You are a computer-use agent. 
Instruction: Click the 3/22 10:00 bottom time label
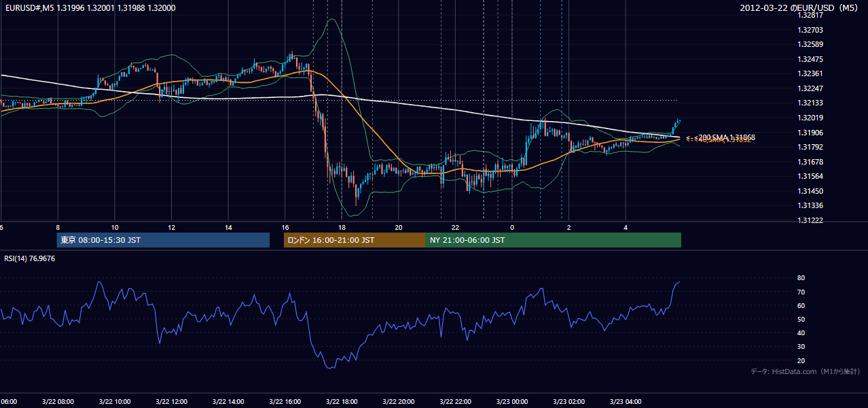click(x=114, y=402)
